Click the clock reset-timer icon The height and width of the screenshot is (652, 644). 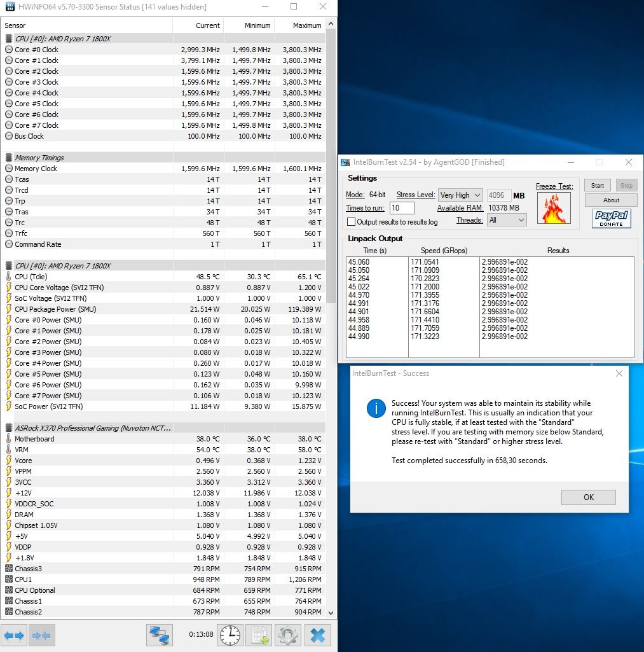click(x=230, y=635)
